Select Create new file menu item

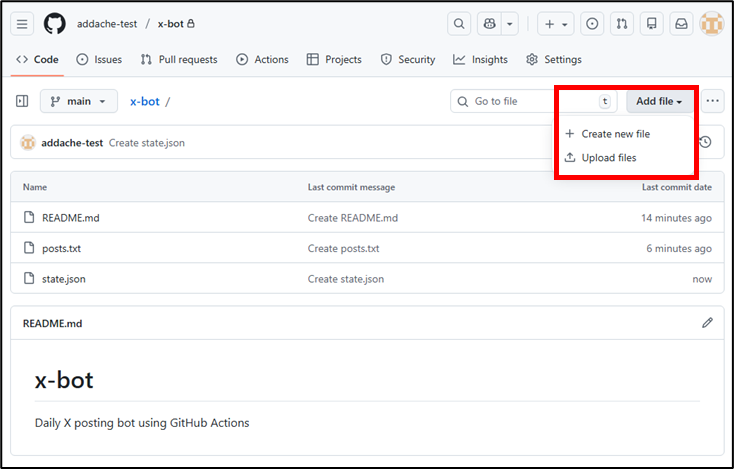615,134
